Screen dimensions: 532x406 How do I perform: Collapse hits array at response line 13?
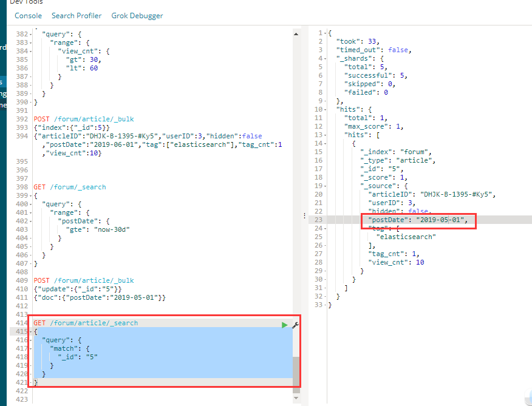pos(325,135)
